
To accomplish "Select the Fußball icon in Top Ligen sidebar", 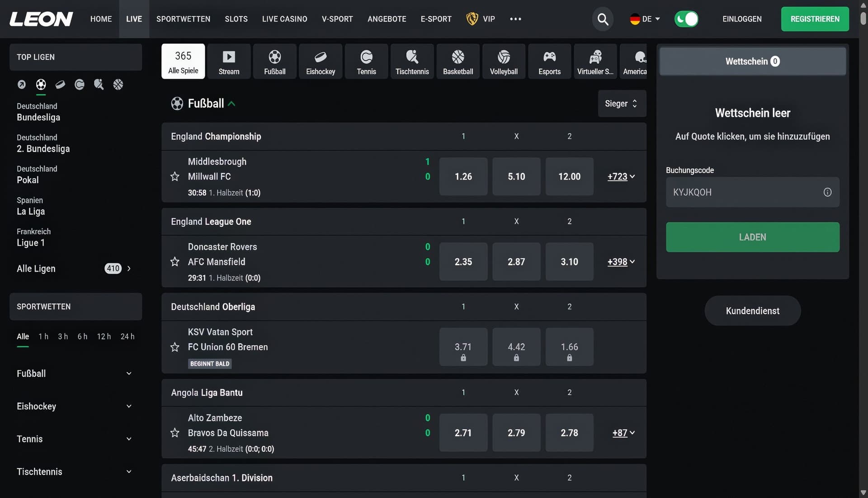I will click(x=41, y=85).
